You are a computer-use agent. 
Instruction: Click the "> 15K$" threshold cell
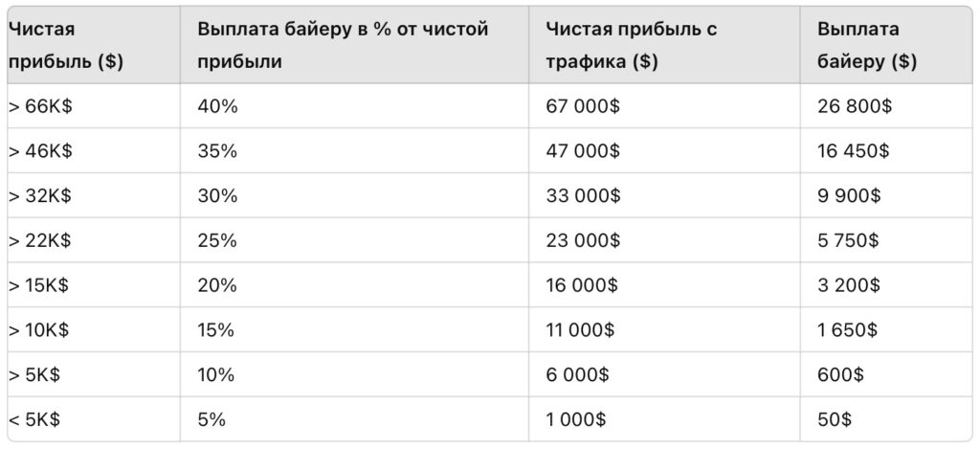point(94,285)
